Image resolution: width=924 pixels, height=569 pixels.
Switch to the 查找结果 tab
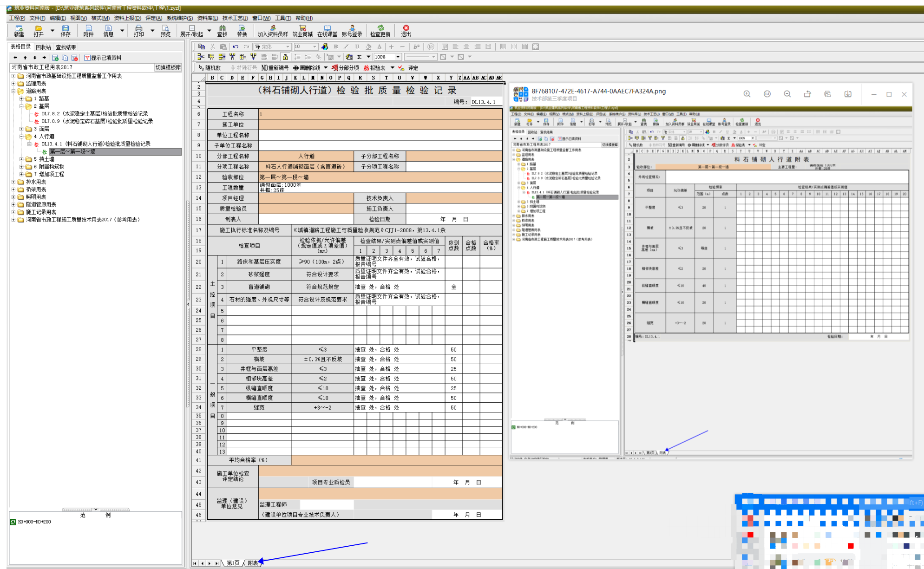[66, 47]
